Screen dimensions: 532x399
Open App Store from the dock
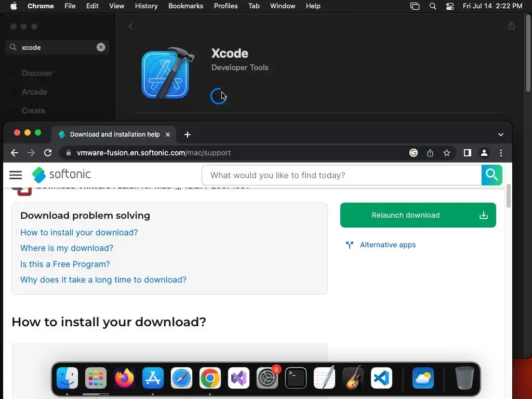coord(153,378)
